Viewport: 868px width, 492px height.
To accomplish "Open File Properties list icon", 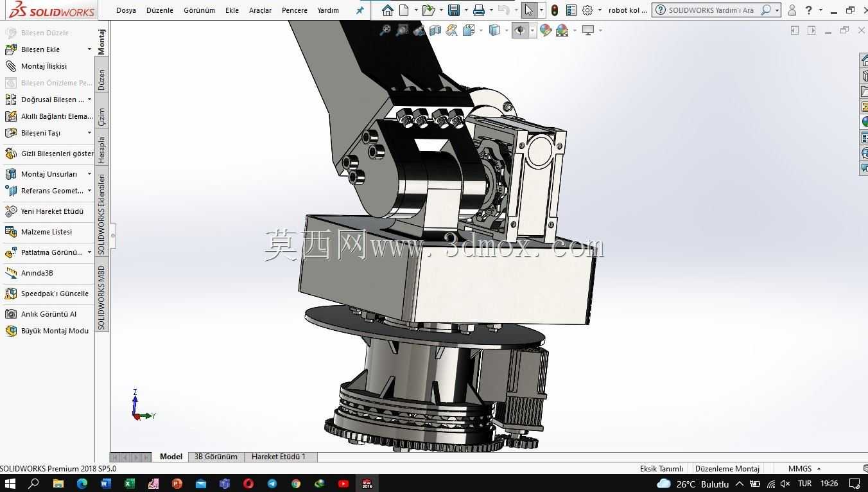I will click(571, 10).
